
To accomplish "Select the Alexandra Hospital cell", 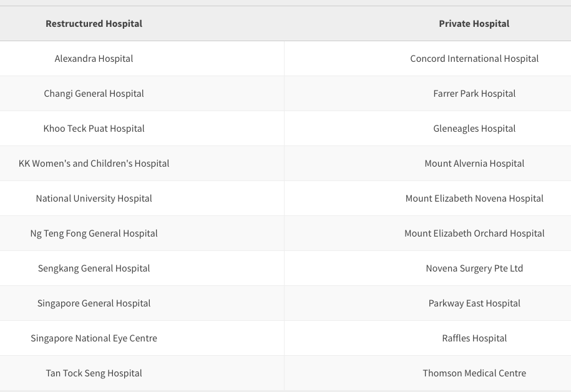I will [94, 59].
